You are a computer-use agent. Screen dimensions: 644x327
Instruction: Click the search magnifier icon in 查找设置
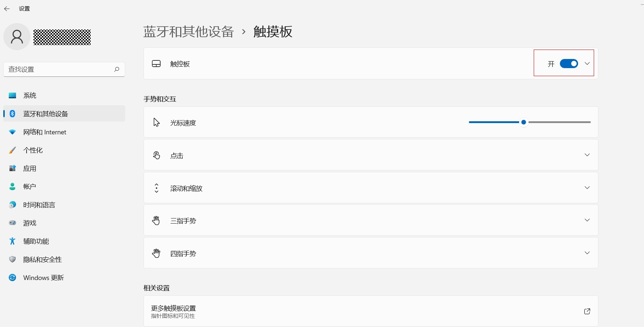pos(116,69)
